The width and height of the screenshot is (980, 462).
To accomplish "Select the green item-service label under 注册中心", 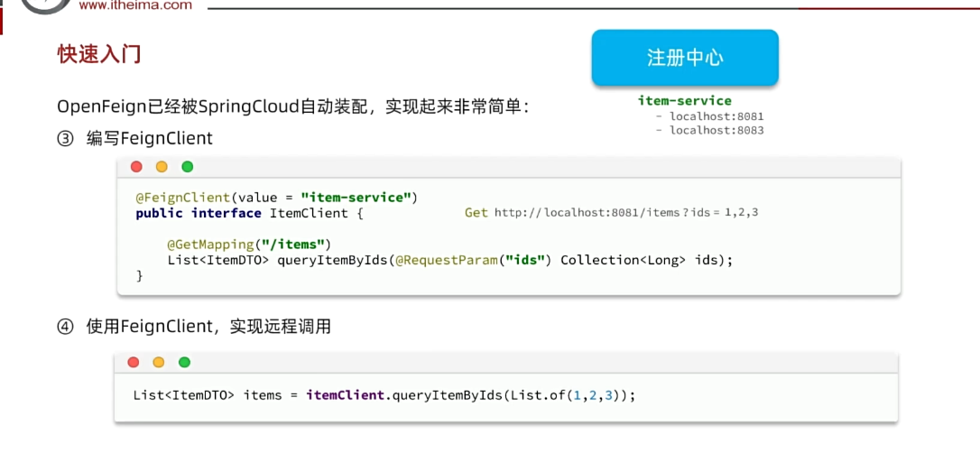I will click(x=684, y=100).
